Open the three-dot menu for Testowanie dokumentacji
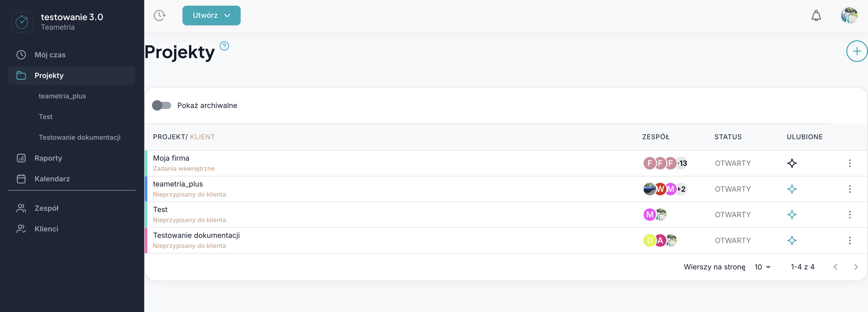 tap(849, 240)
